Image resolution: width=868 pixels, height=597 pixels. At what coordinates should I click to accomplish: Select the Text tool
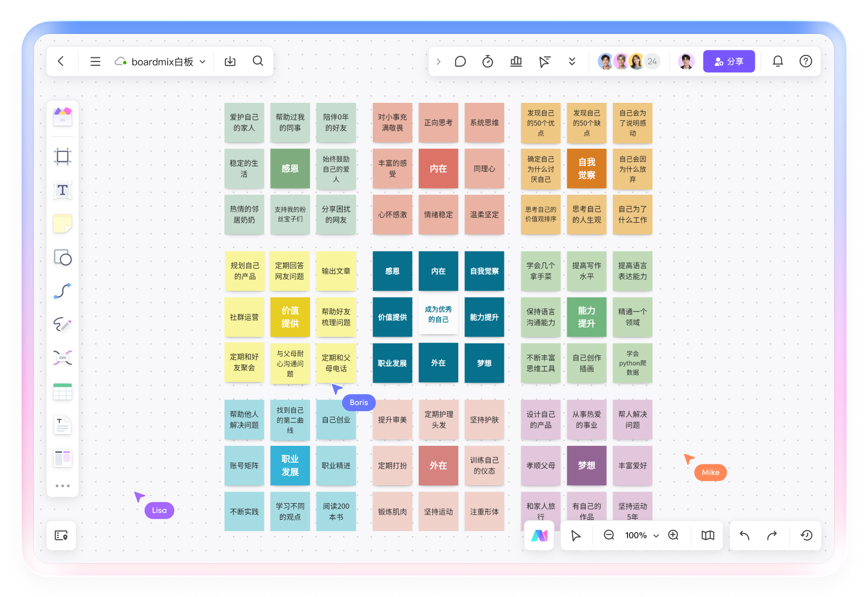pyautogui.click(x=62, y=190)
